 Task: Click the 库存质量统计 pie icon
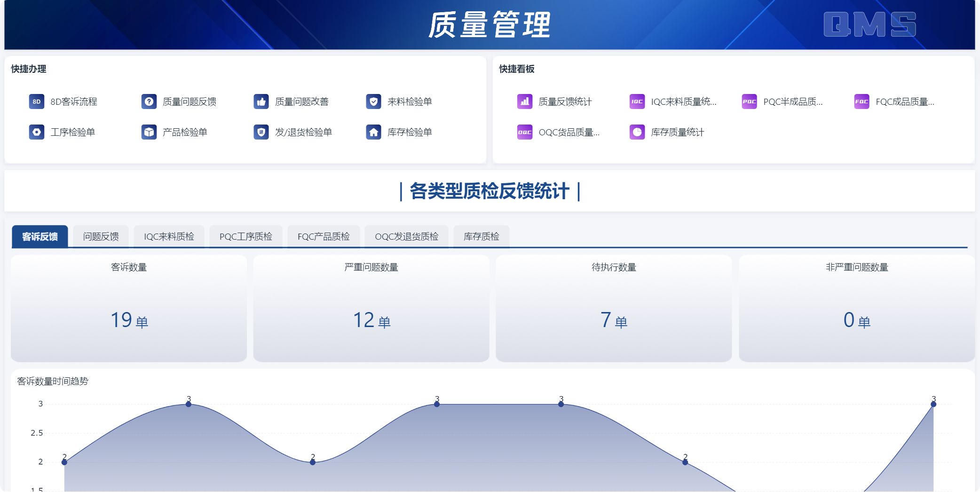[637, 132]
